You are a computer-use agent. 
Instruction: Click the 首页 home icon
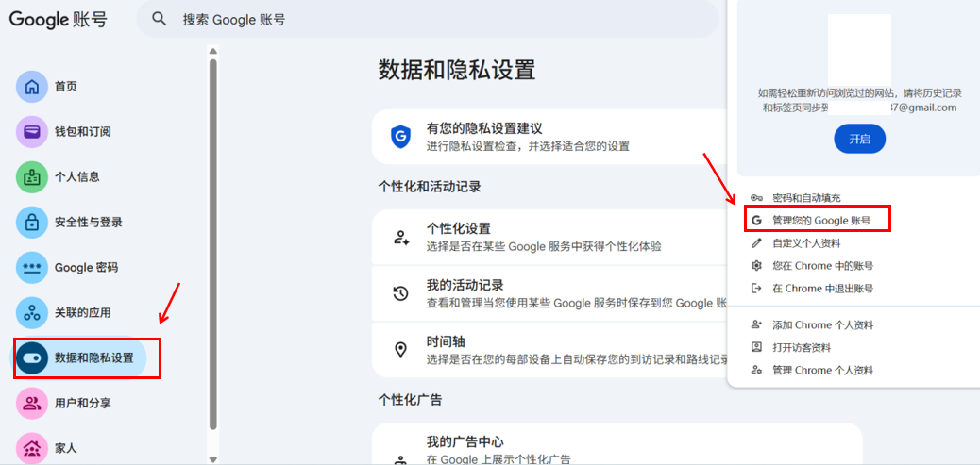click(x=32, y=87)
